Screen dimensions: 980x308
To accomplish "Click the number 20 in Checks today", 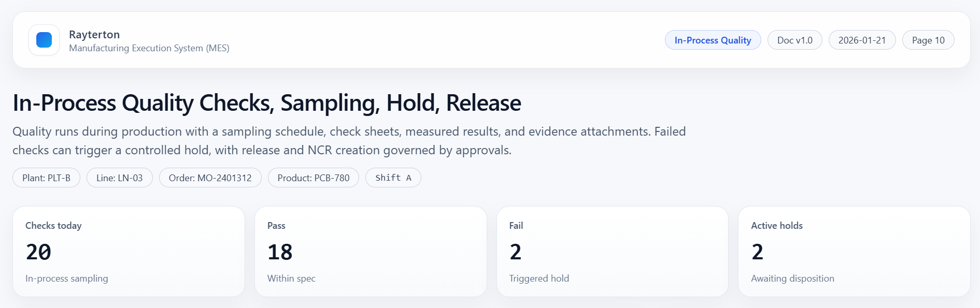I will [x=38, y=252].
